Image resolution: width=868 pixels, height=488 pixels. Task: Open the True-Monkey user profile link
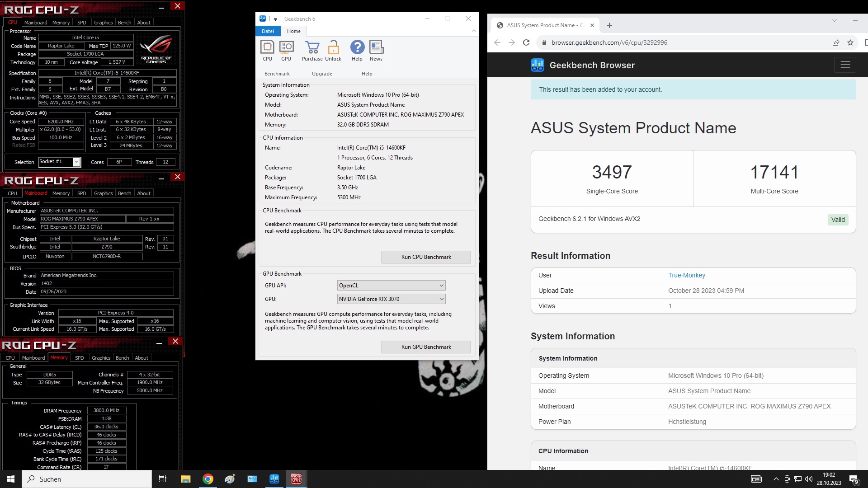tap(687, 275)
